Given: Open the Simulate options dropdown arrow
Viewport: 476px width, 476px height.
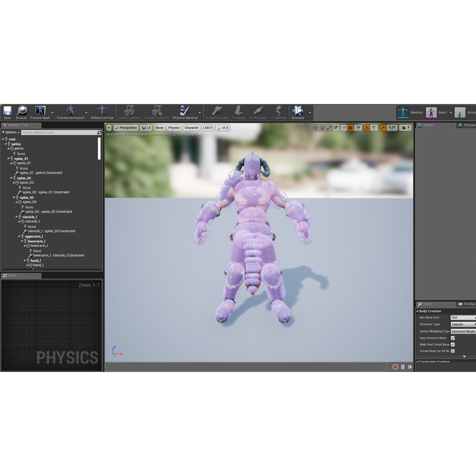Looking at the screenshot, I should (310, 113).
